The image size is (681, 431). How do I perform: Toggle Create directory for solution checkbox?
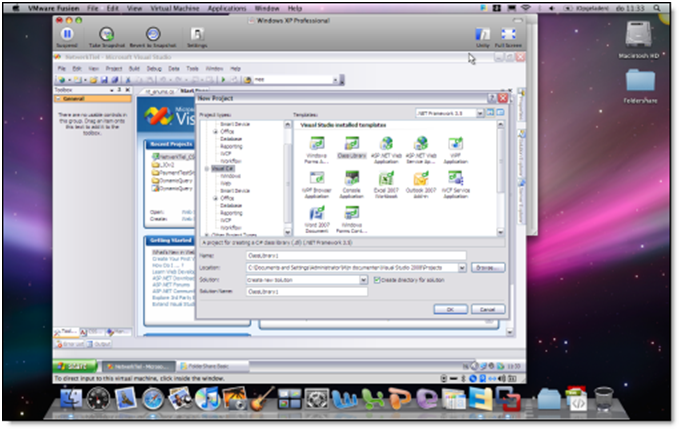pyautogui.click(x=377, y=280)
